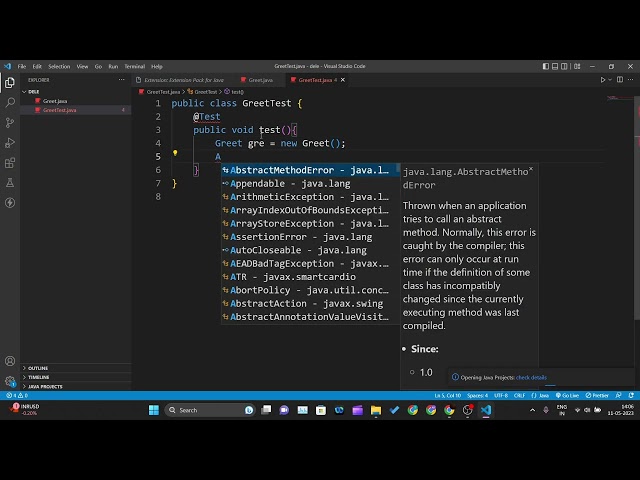Select the Appendable suggestion
The height and width of the screenshot is (480, 640).
309,184
